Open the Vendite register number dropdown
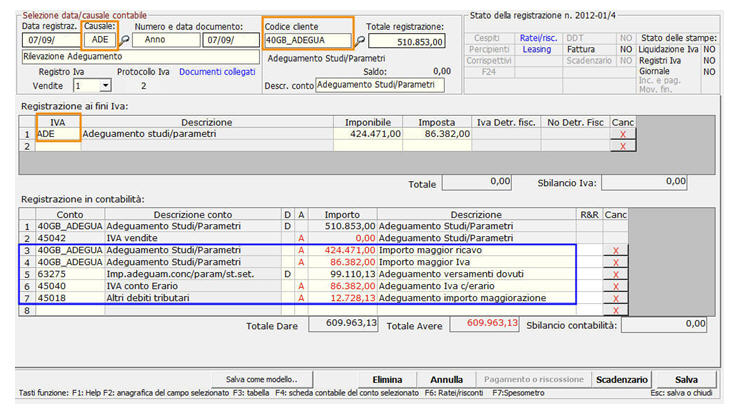 (106, 86)
